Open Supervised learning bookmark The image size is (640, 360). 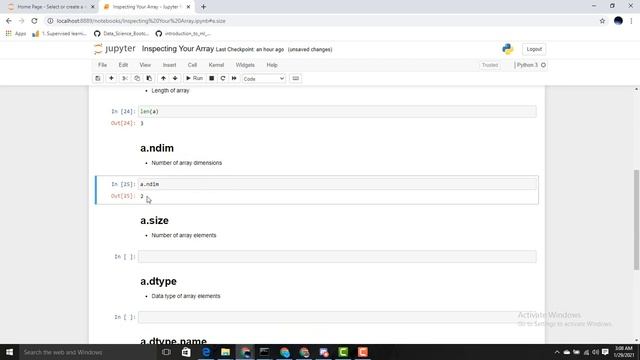click(x=60, y=33)
